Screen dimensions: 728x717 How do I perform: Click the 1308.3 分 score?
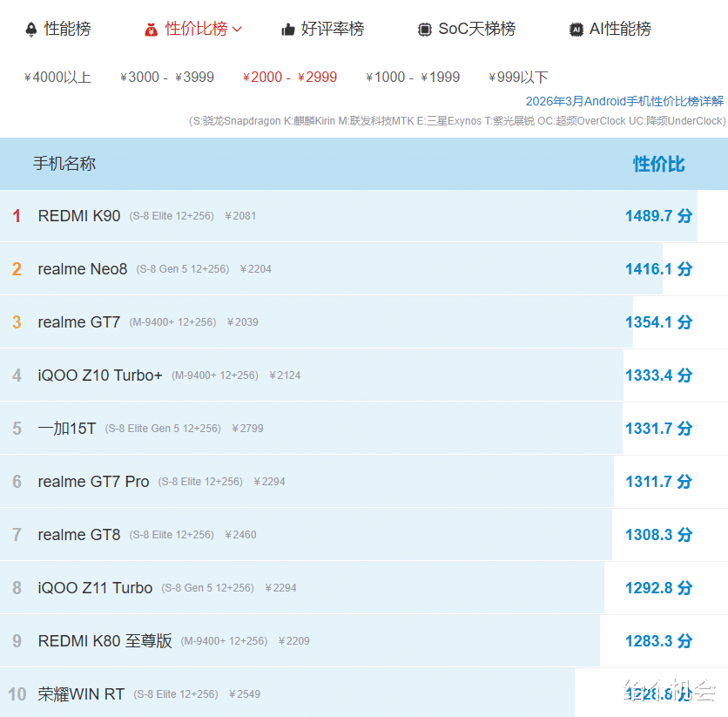(659, 535)
